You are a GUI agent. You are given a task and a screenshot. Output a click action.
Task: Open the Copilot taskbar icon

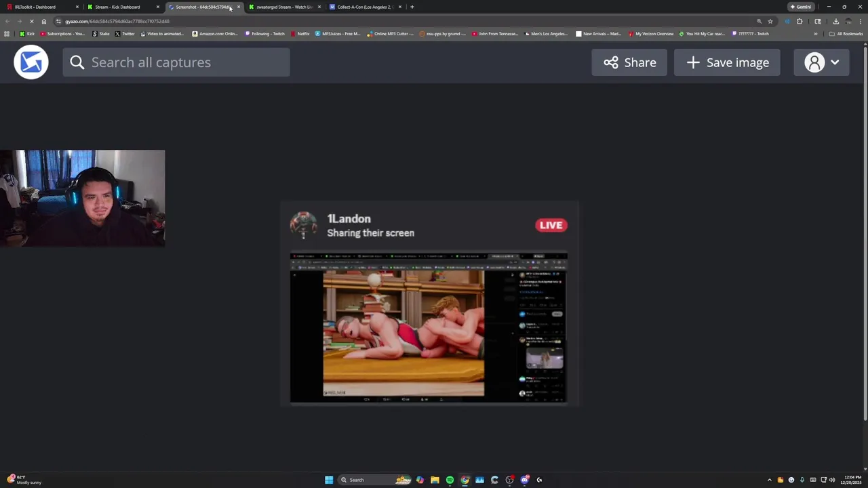click(x=420, y=480)
